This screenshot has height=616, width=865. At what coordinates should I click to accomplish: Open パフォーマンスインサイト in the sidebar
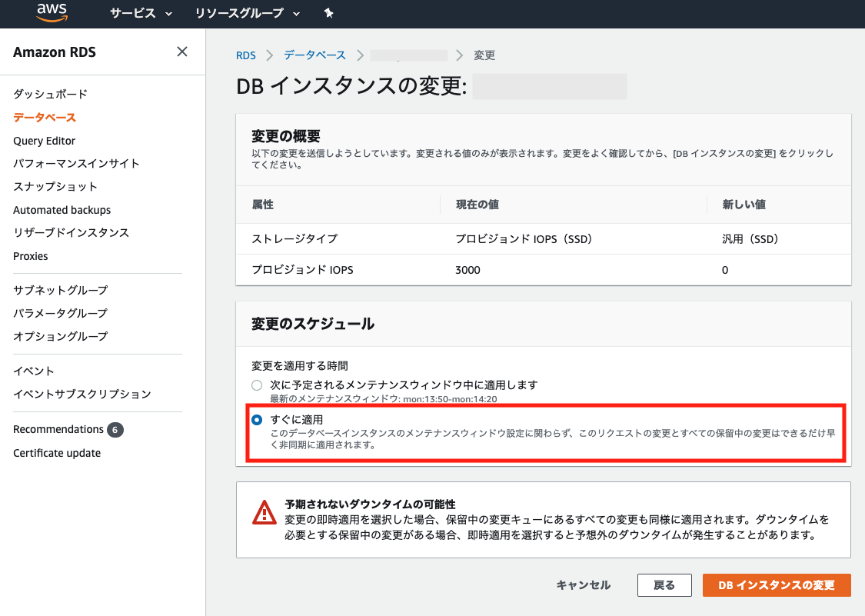point(76,163)
